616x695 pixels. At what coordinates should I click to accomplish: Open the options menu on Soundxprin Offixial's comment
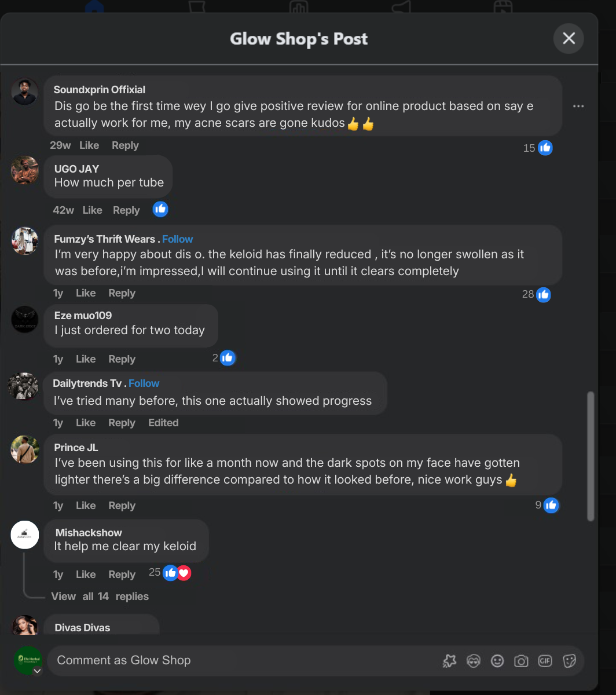coord(578,106)
